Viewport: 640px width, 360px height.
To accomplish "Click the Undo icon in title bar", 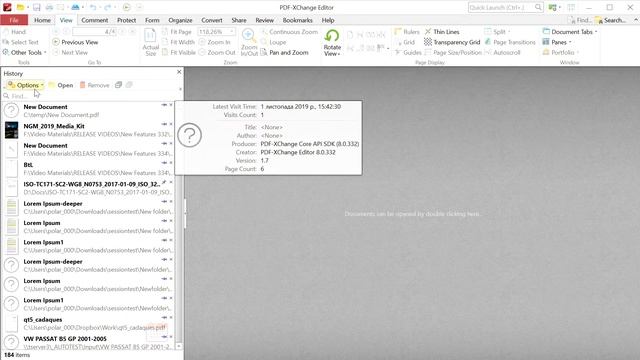I will (x=93, y=7).
